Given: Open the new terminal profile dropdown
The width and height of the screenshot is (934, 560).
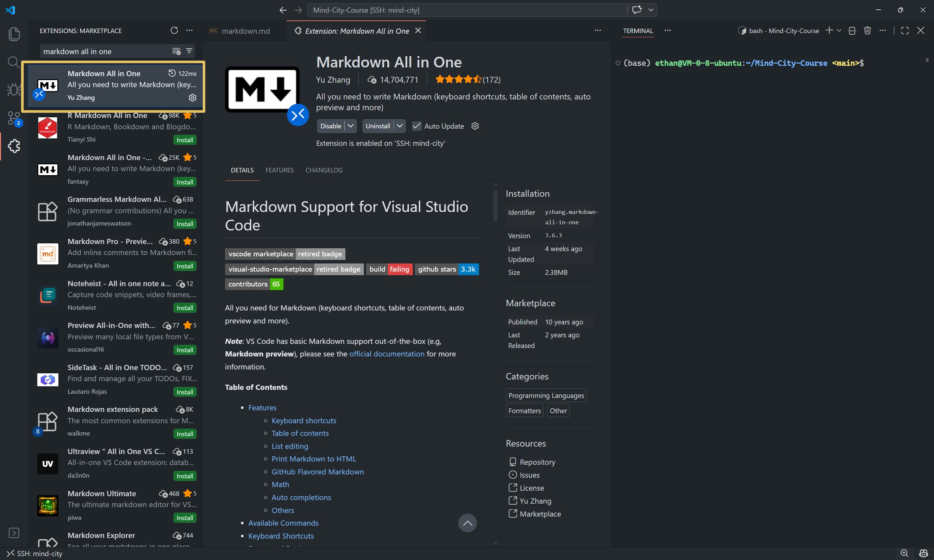Looking at the screenshot, I should pos(839,30).
